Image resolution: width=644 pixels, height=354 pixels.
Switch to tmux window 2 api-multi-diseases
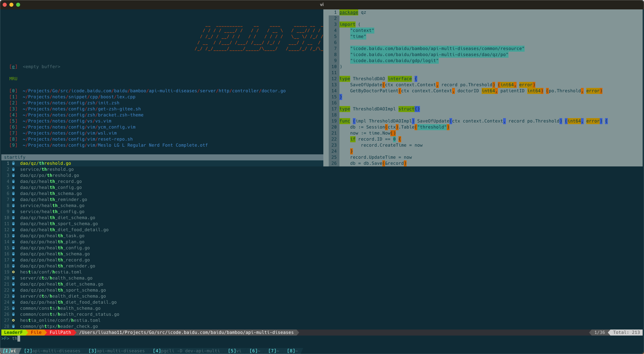click(x=52, y=351)
